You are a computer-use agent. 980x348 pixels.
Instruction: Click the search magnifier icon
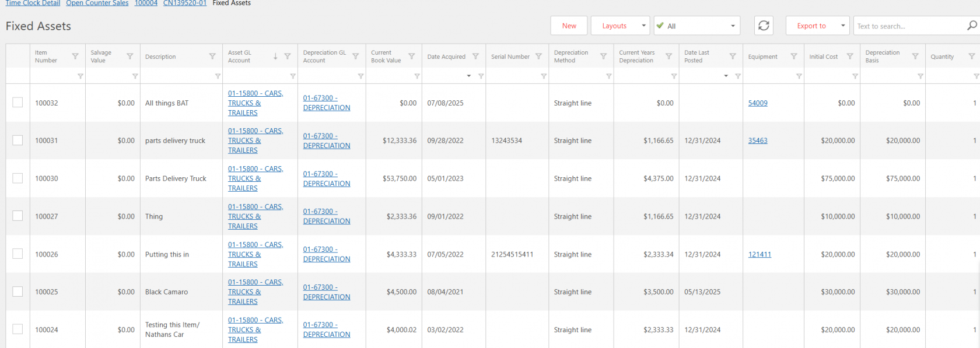point(972,26)
